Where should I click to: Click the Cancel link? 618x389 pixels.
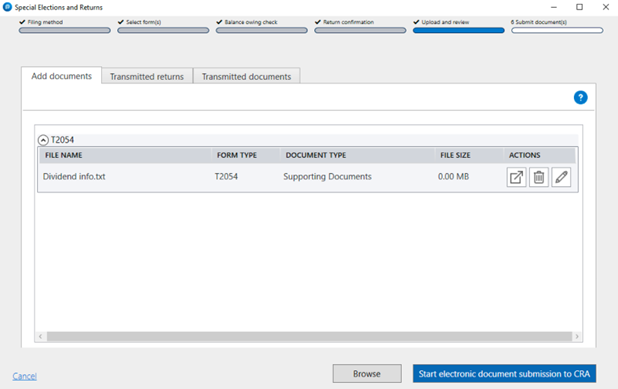click(24, 376)
